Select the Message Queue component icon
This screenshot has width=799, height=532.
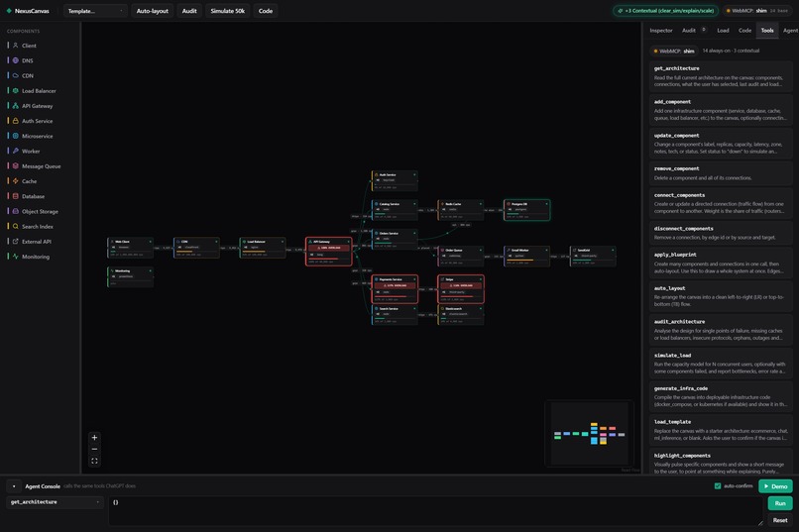tap(15, 166)
